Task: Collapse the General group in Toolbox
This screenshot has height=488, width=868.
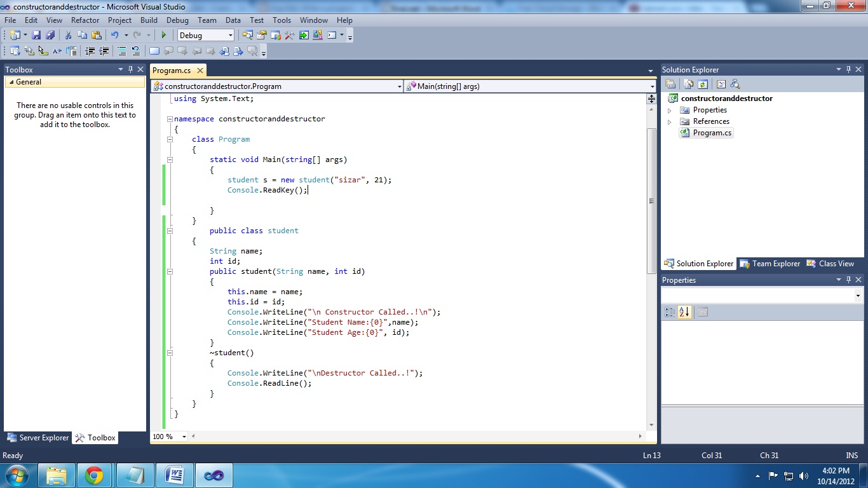Action: [x=11, y=82]
